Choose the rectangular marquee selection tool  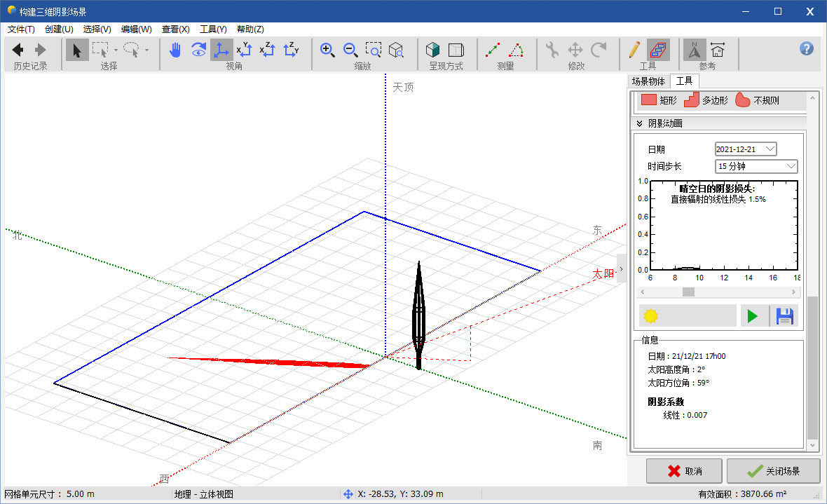point(100,50)
